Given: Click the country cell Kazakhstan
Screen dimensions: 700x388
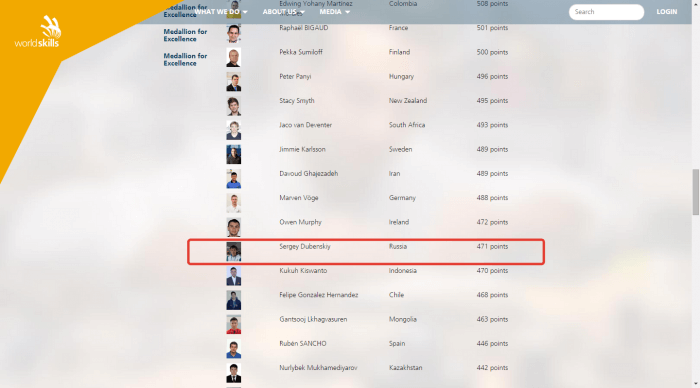Looking at the screenshot, I should [x=405, y=368].
